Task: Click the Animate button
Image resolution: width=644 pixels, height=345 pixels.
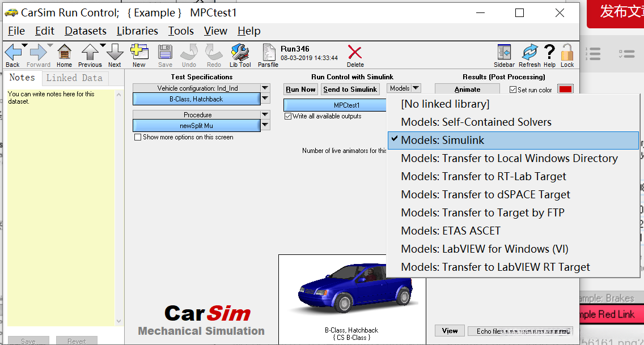Action: (467, 90)
